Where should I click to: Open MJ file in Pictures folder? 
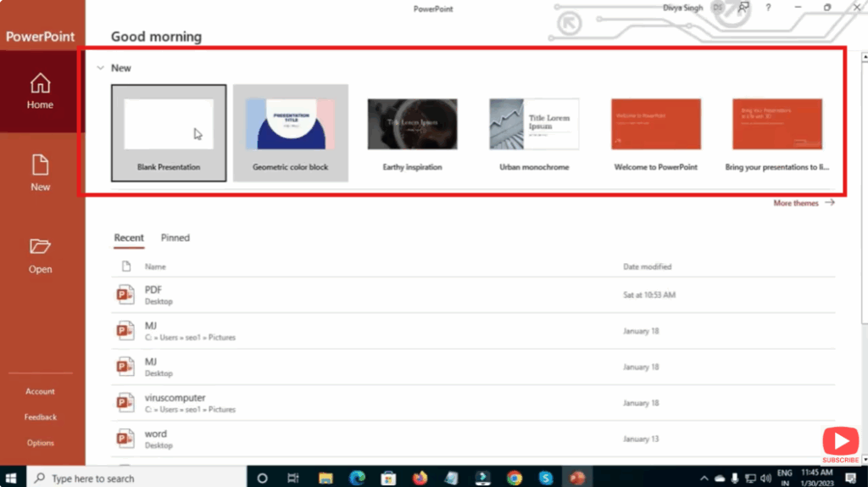[473, 331]
